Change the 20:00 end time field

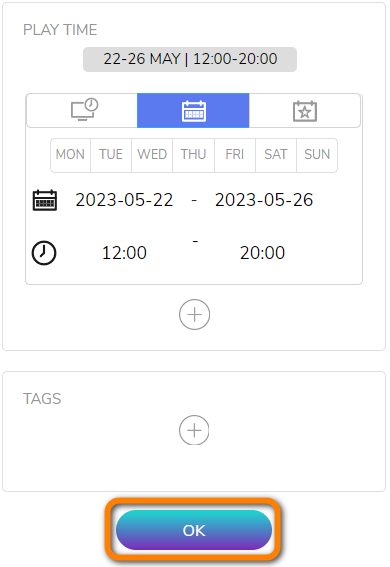tap(262, 253)
